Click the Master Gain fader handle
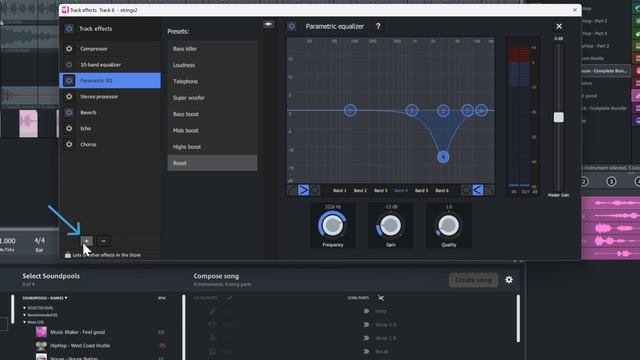Image resolution: width=640 pixels, height=360 pixels. pos(558,118)
